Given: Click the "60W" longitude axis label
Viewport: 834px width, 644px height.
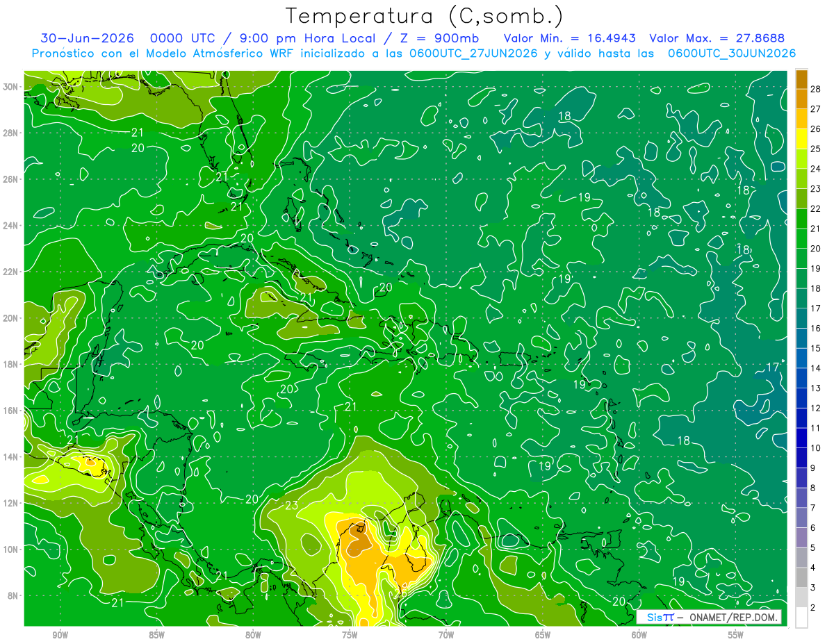Looking at the screenshot, I should [639, 635].
